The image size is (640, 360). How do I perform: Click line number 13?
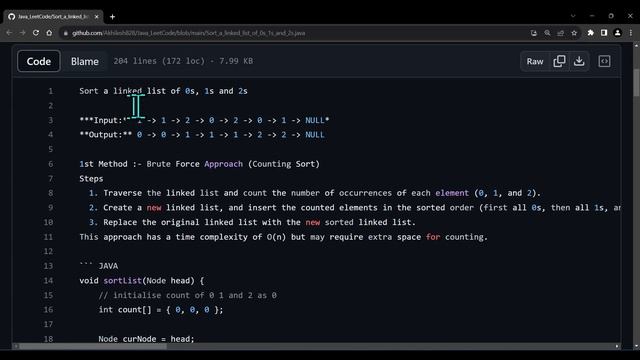(x=48, y=266)
